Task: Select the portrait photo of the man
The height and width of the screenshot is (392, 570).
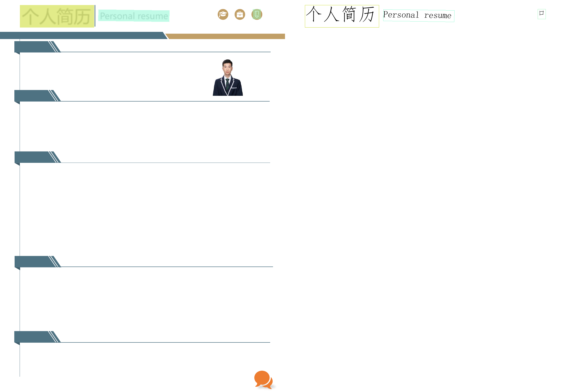Action: click(x=228, y=78)
